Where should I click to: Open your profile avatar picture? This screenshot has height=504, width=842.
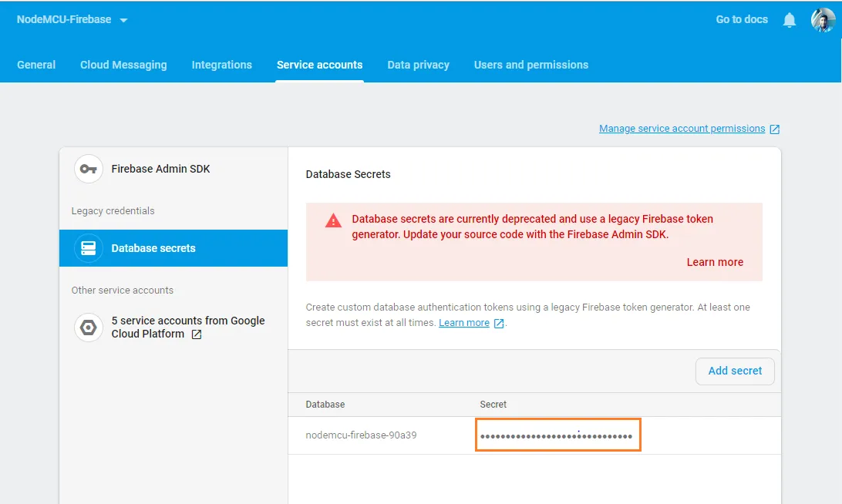822,20
